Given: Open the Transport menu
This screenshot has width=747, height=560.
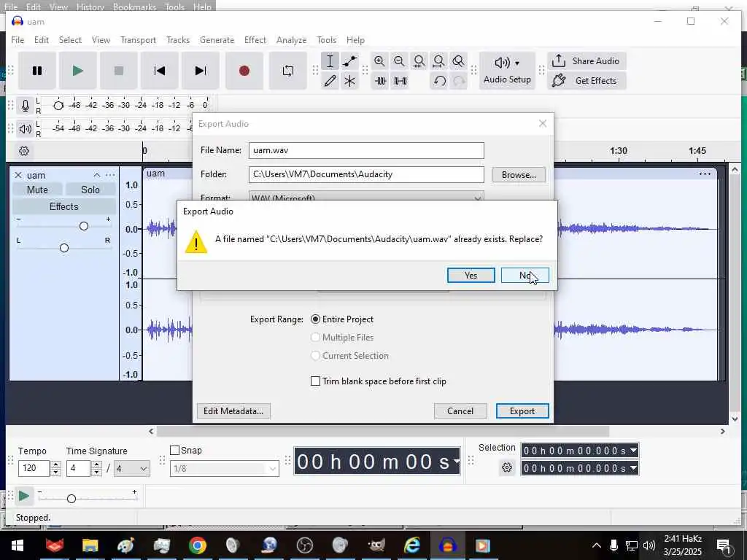Looking at the screenshot, I should tap(138, 40).
